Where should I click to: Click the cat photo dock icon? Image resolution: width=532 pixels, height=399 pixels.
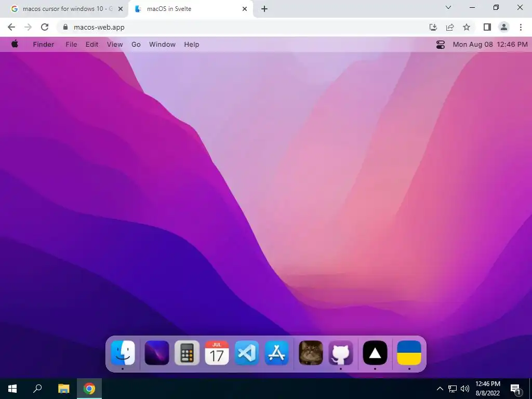(x=311, y=353)
